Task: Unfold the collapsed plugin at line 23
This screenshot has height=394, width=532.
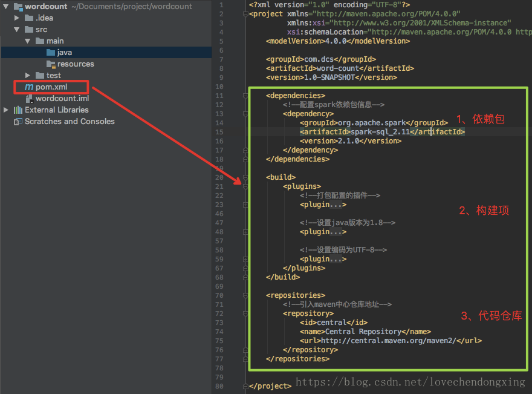Action: [245, 205]
